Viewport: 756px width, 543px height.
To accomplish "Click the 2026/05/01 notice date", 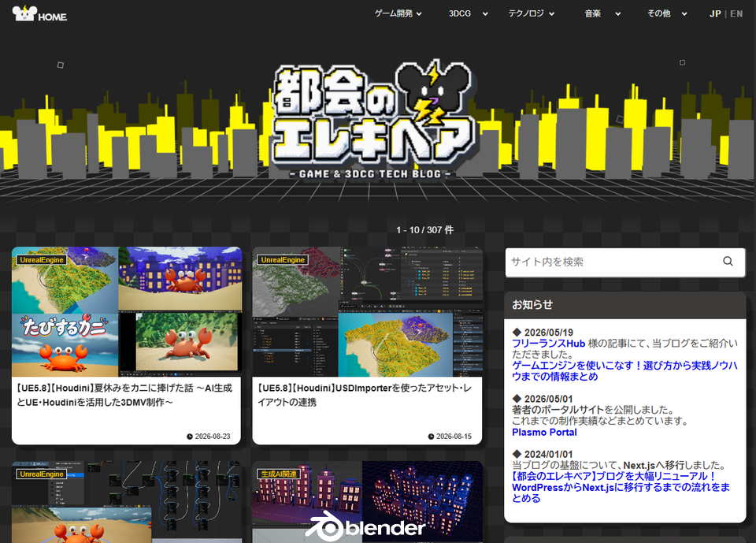I will 549,399.
